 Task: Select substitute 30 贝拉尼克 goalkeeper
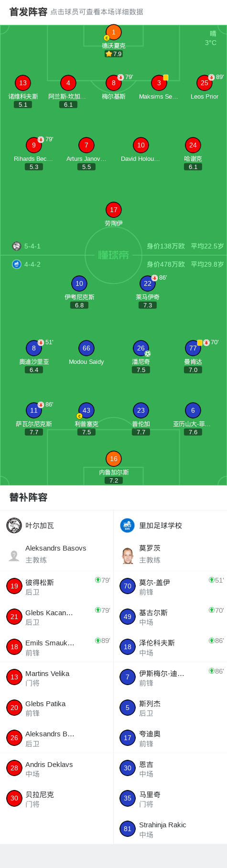(56, 798)
